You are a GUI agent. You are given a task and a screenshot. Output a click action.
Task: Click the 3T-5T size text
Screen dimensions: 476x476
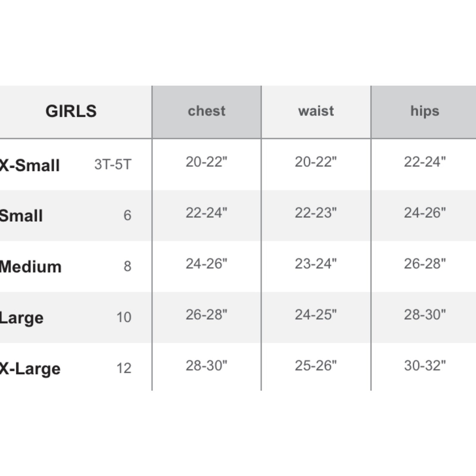[x=113, y=165]
